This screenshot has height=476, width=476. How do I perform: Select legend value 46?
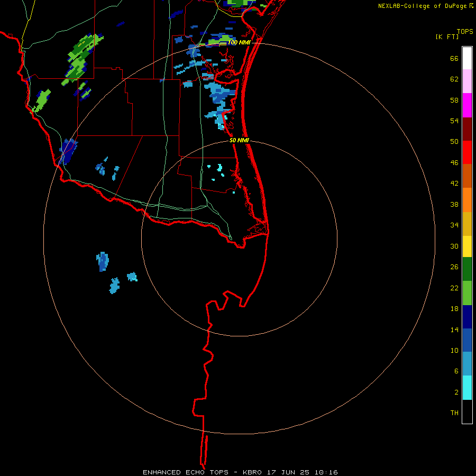tap(454, 162)
